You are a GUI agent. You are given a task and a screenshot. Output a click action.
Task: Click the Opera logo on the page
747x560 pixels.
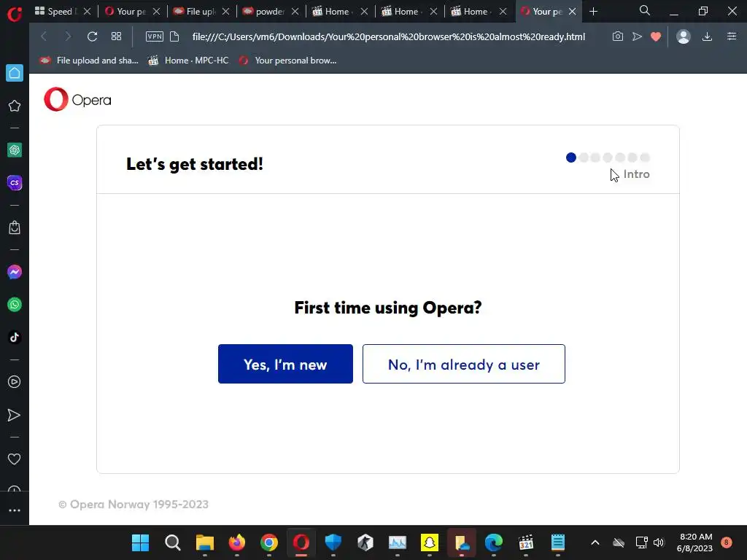[x=77, y=99]
